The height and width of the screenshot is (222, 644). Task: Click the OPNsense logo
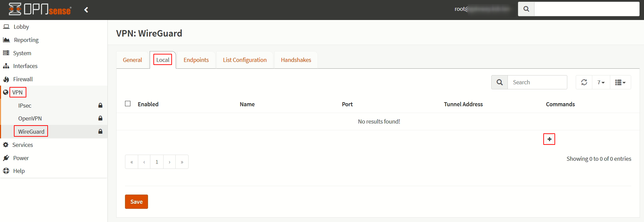point(40,9)
